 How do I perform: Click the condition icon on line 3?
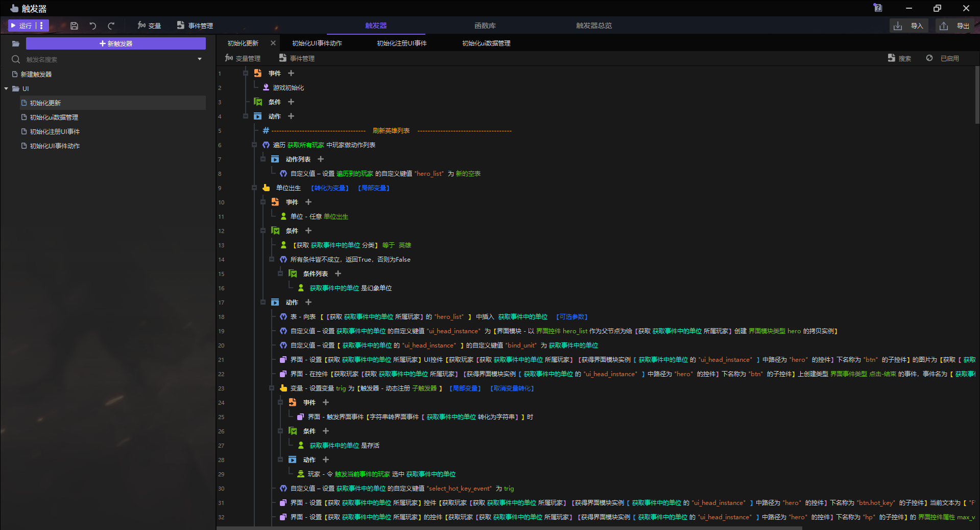[x=258, y=102]
